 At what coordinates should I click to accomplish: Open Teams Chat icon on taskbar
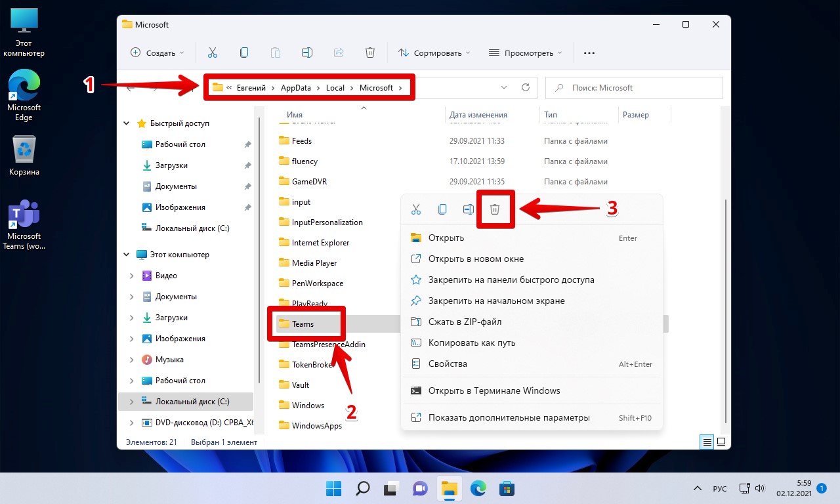click(x=420, y=488)
